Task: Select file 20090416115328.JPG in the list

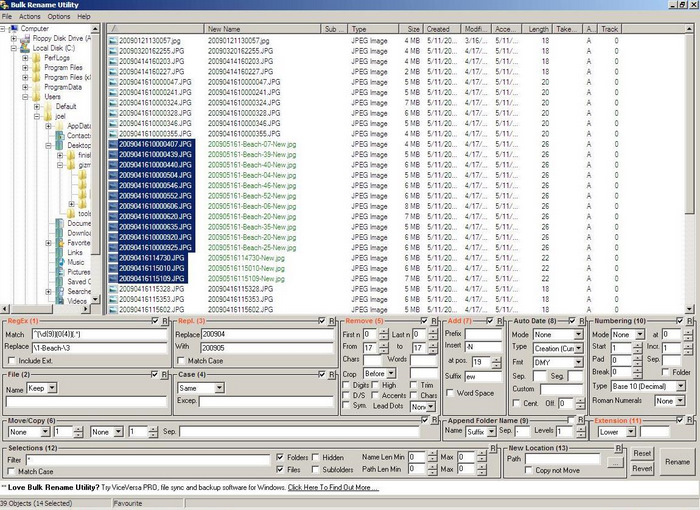Action: click(x=151, y=289)
